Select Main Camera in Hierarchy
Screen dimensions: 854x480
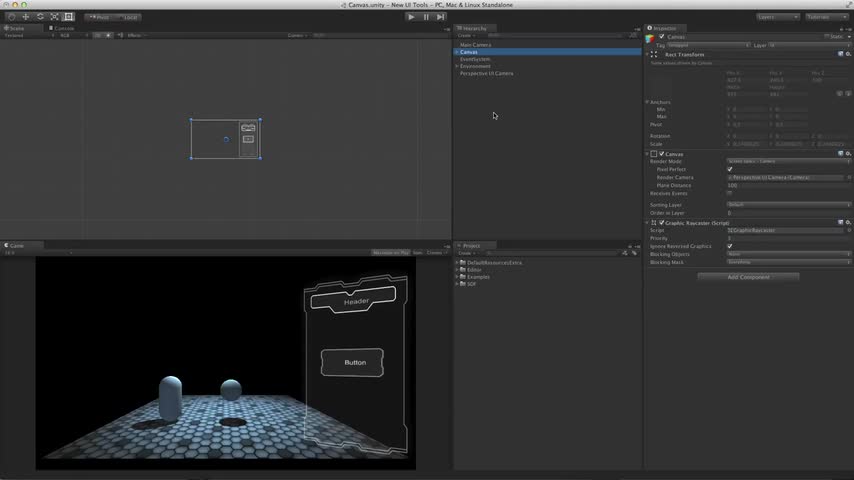point(476,45)
